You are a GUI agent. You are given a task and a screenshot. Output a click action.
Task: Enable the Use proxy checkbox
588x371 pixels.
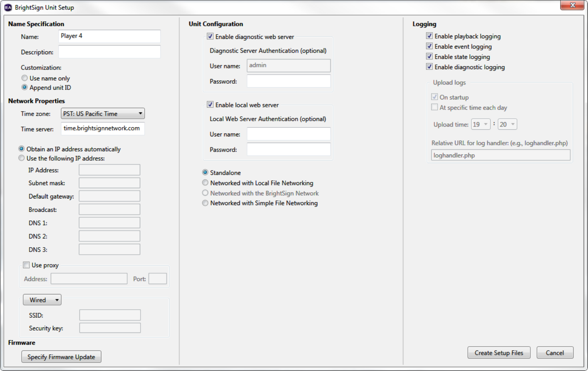point(26,265)
